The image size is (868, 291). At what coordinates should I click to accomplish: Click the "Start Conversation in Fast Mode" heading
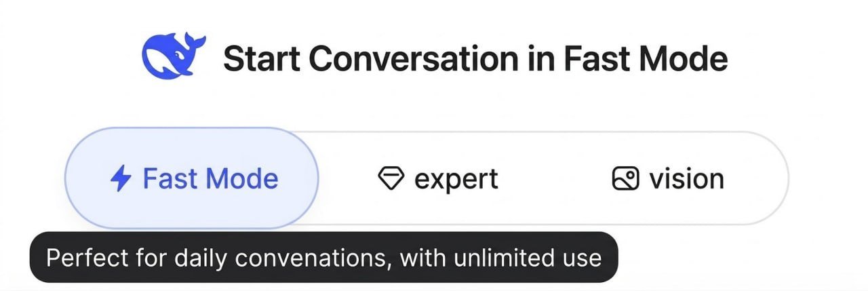tap(475, 59)
